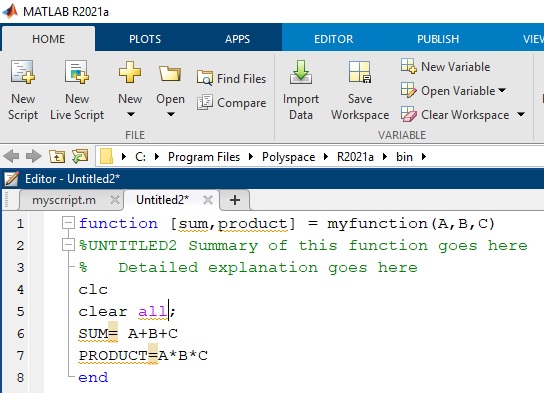Expand path arrow after Polyspace
This screenshot has width=544, height=393.
tap(325, 157)
